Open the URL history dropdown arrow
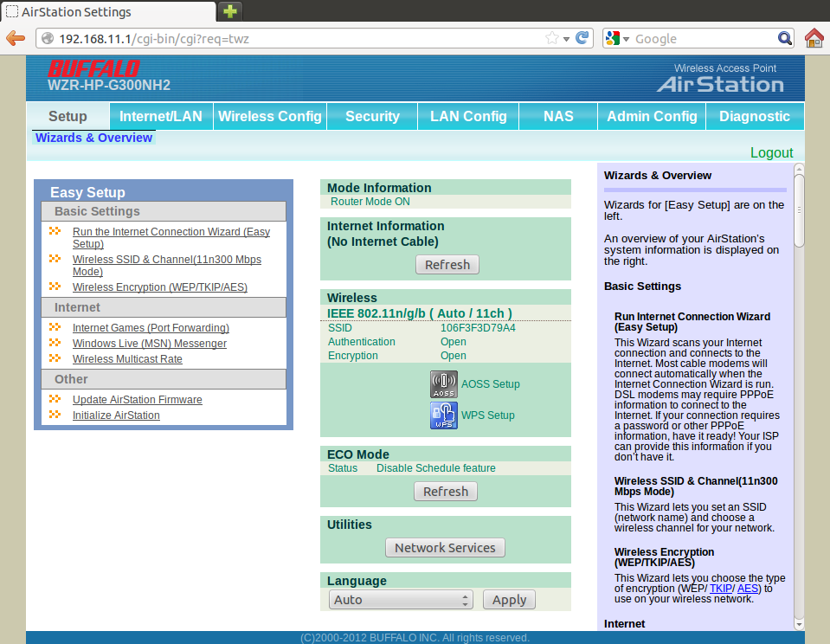Image resolution: width=830 pixels, height=644 pixels. (x=566, y=39)
